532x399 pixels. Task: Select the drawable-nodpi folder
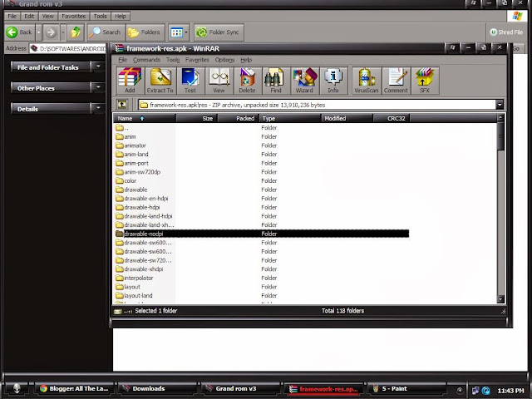click(x=262, y=234)
